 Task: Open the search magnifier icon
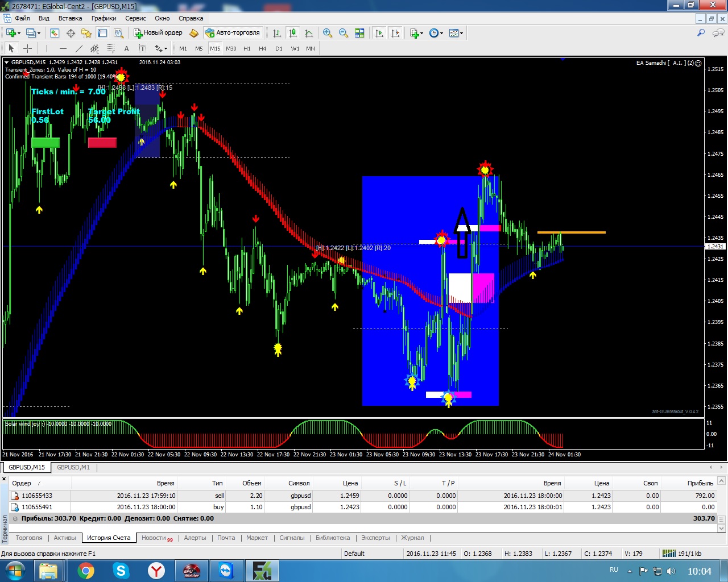(x=701, y=33)
